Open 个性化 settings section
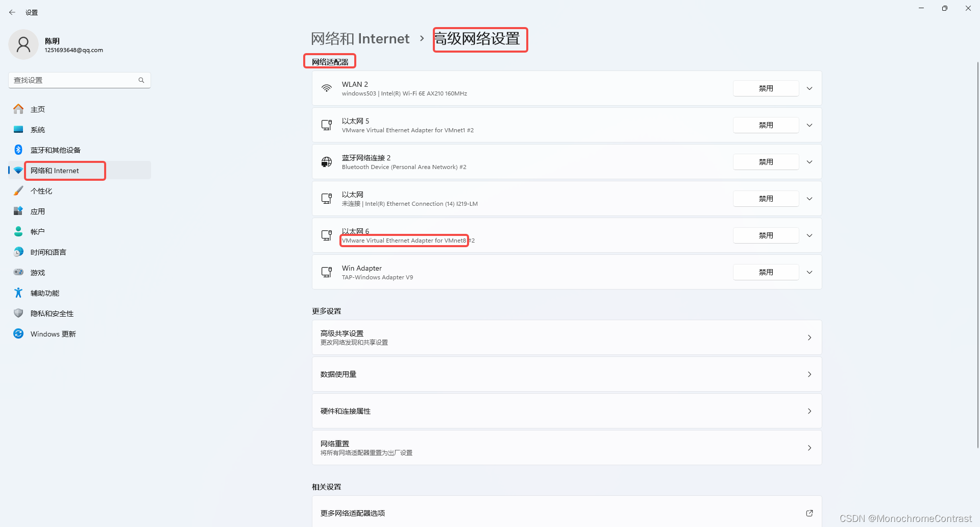 coord(80,190)
